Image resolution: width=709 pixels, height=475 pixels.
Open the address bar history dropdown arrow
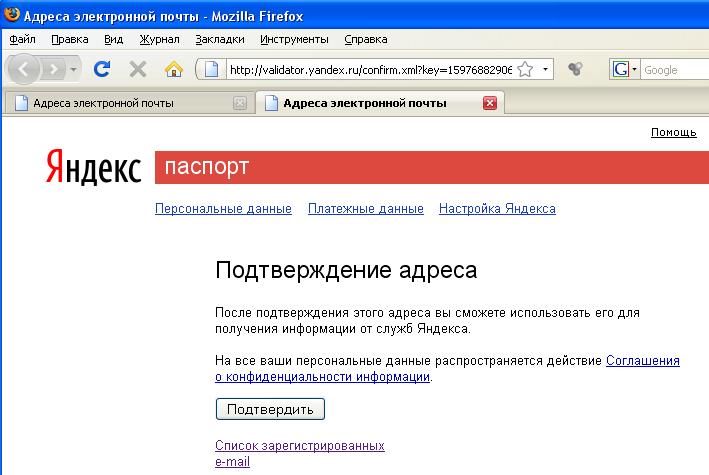545,70
